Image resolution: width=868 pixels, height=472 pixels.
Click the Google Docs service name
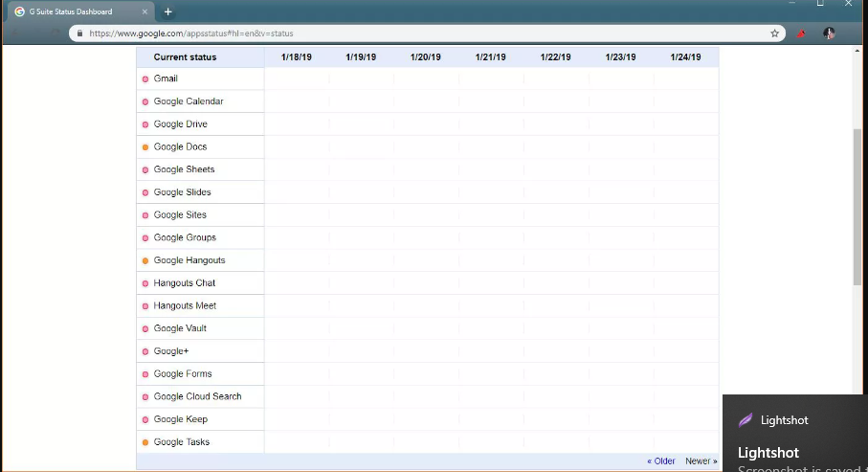coord(180,146)
